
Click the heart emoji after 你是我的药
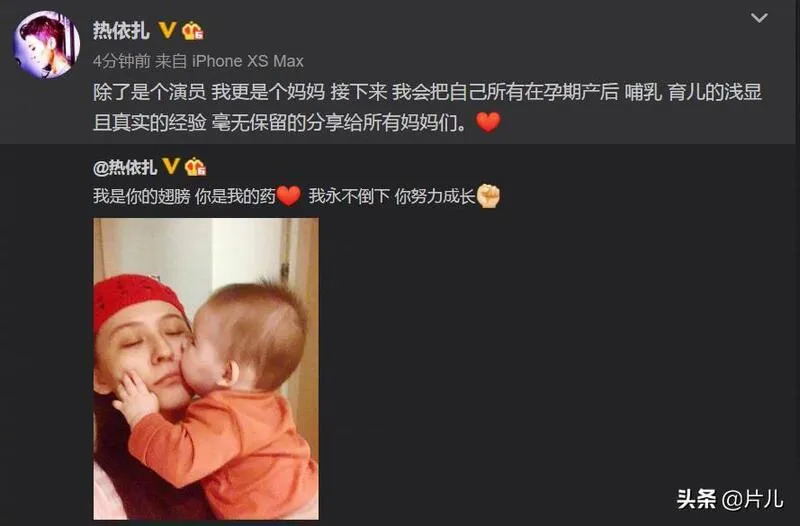pyautogui.click(x=289, y=196)
